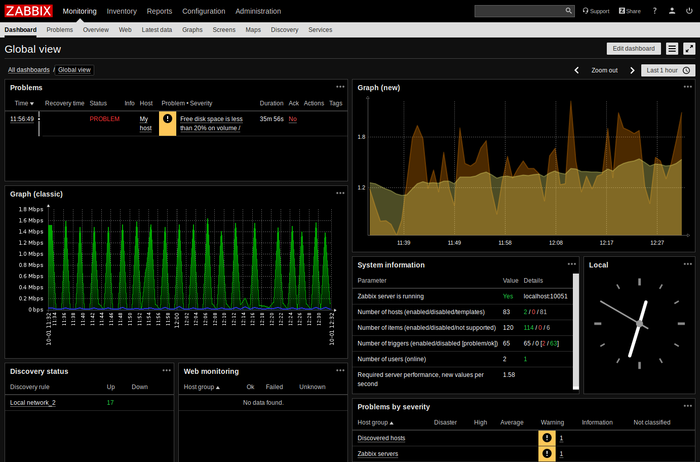Click the power sign-out icon
Screen dimensions: 700x462
pyautogui.click(x=687, y=11)
